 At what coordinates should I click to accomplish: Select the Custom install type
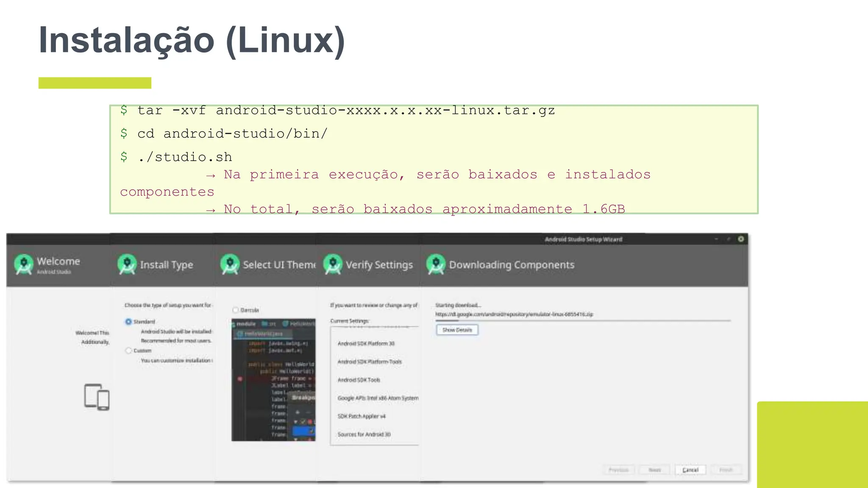click(x=128, y=350)
